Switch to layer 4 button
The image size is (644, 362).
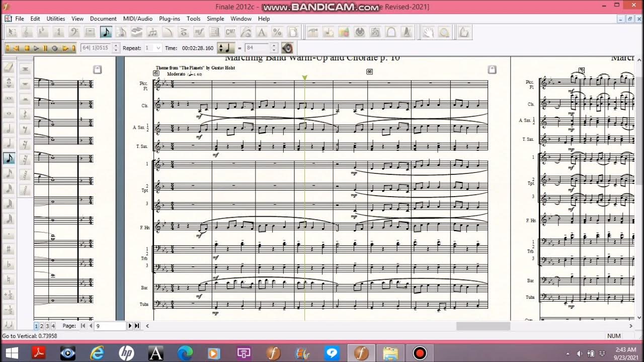pos(53,326)
